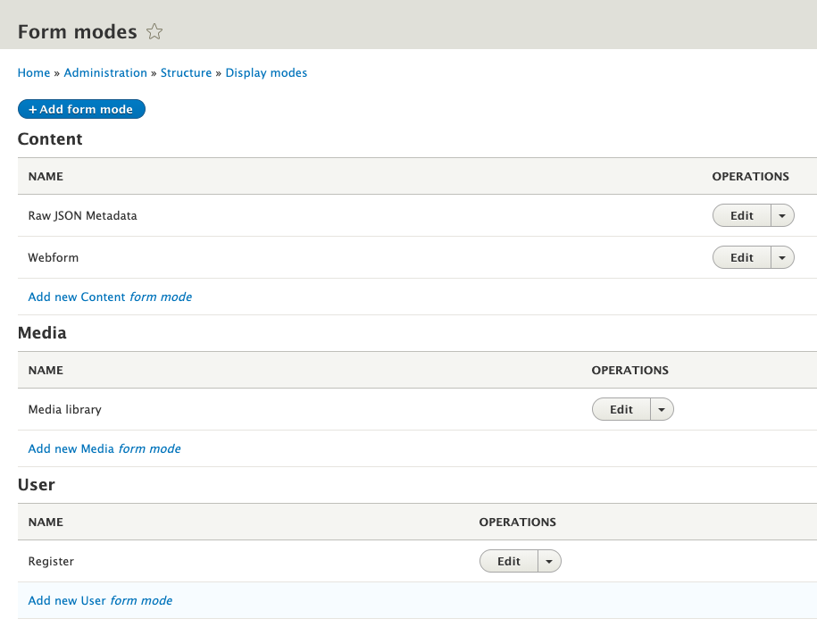Click Add new Media form mode link
Screen dimensions: 817x644
(104, 448)
